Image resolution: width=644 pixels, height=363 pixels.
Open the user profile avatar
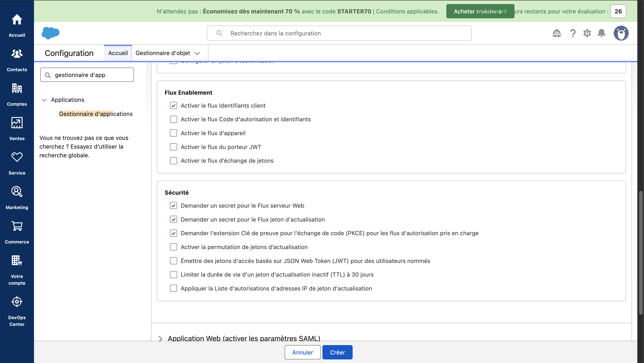[621, 33]
